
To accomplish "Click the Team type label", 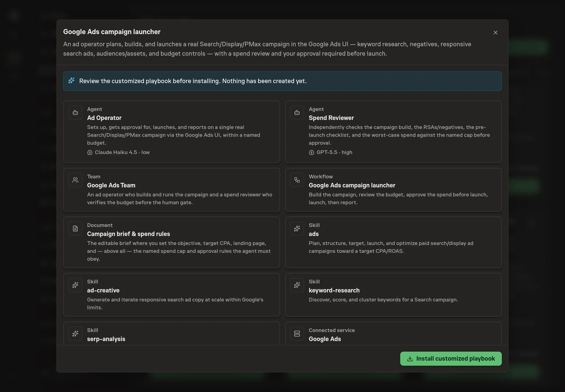I will (x=93, y=177).
